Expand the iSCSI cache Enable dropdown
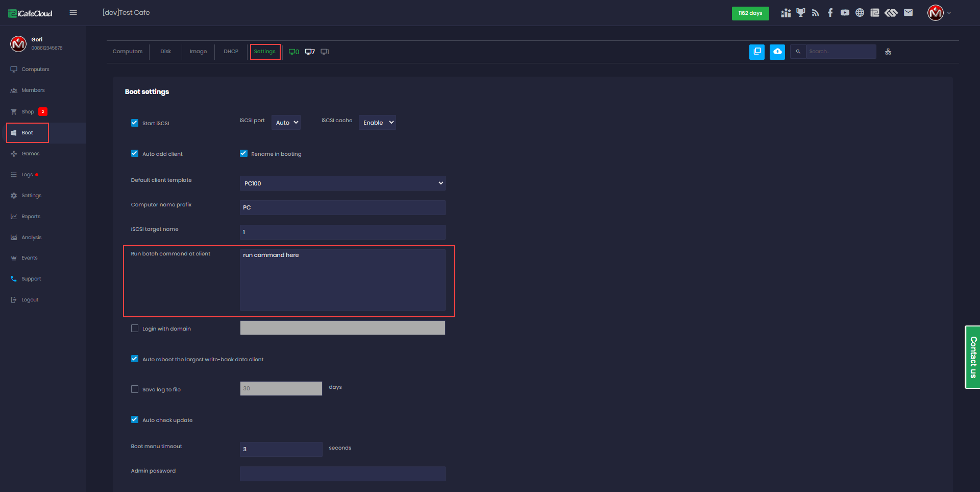This screenshot has height=492, width=980. pos(377,123)
